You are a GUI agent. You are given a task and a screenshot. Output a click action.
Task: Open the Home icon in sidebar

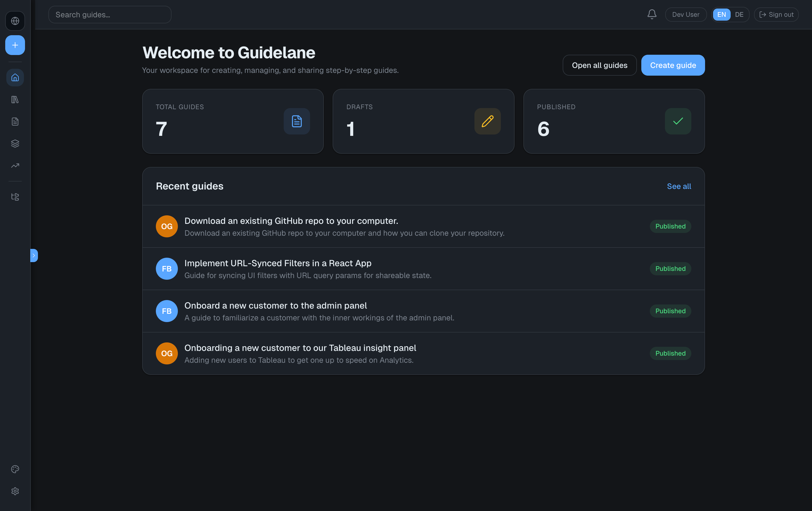coord(15,78)
